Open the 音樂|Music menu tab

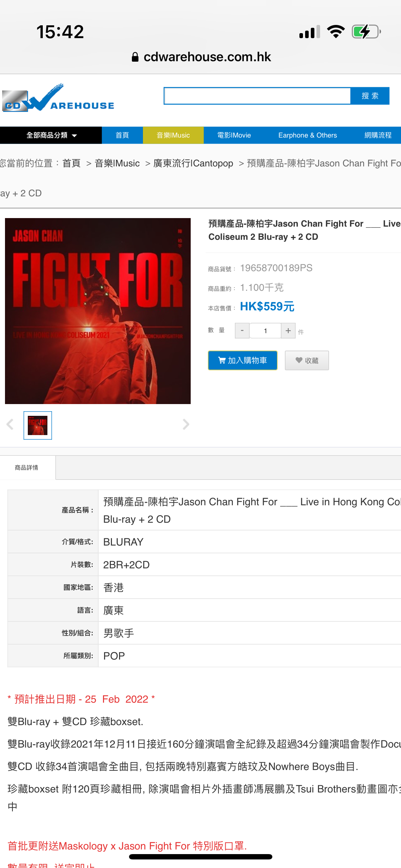point(173,135)
